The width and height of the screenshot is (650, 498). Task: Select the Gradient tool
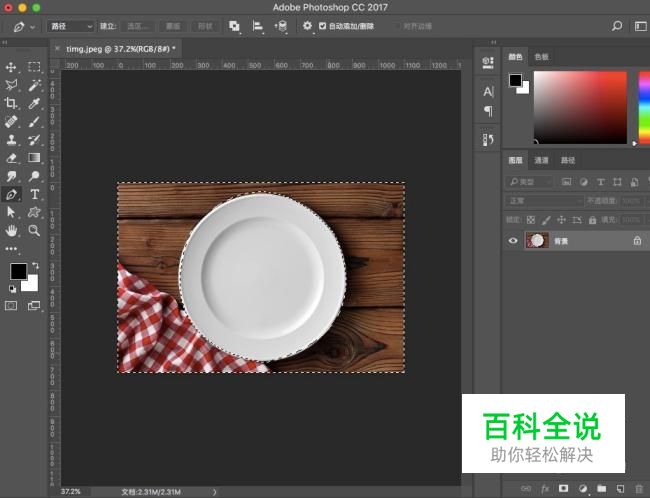click(34, 158)
